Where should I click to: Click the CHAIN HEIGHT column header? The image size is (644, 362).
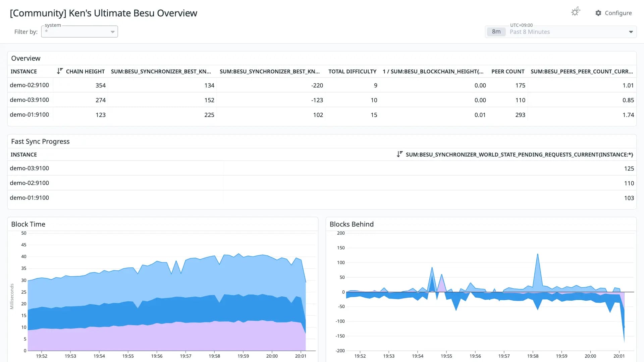point(85,71)
